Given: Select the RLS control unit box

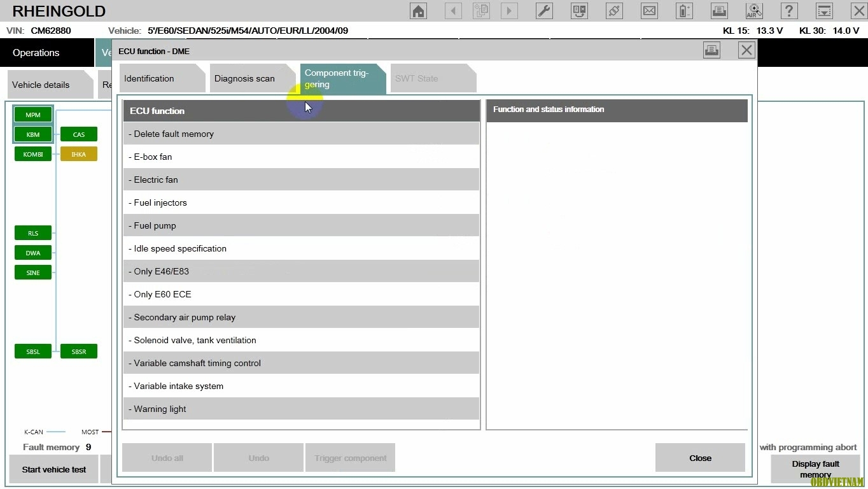Looking at the screenshot, I should 33,233.
